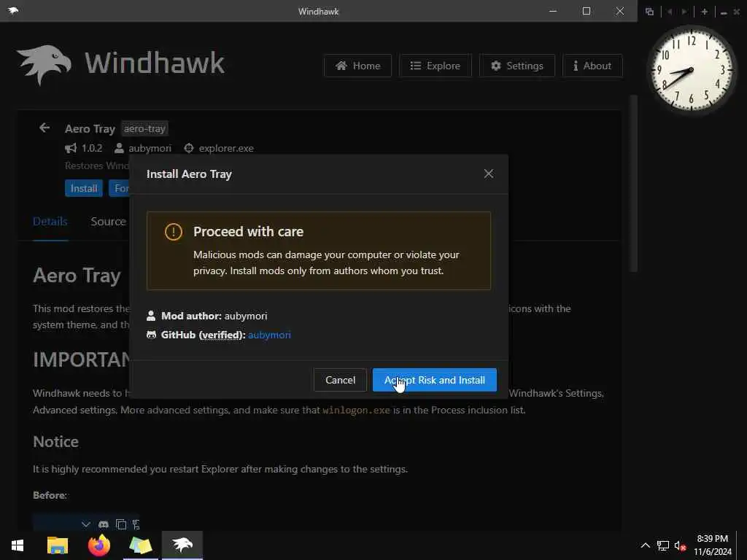Switch to the Details tab
Screen dimensions: 747x560
pyautogui.click(x=50, y=222)
